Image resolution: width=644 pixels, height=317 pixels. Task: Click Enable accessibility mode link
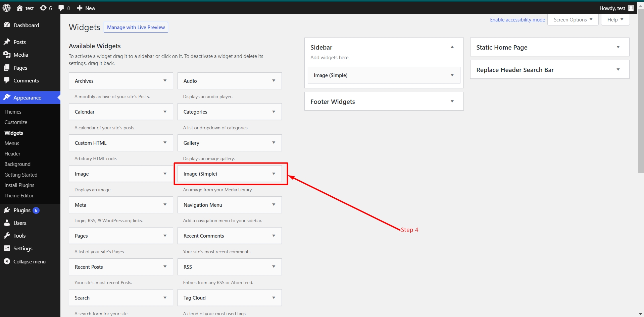pyautogui.click(x=517, y=20)
